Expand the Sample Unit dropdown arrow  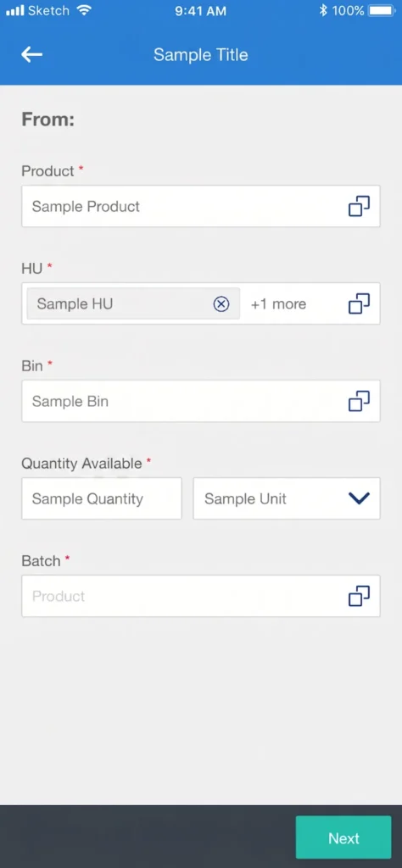pos(359,498)
